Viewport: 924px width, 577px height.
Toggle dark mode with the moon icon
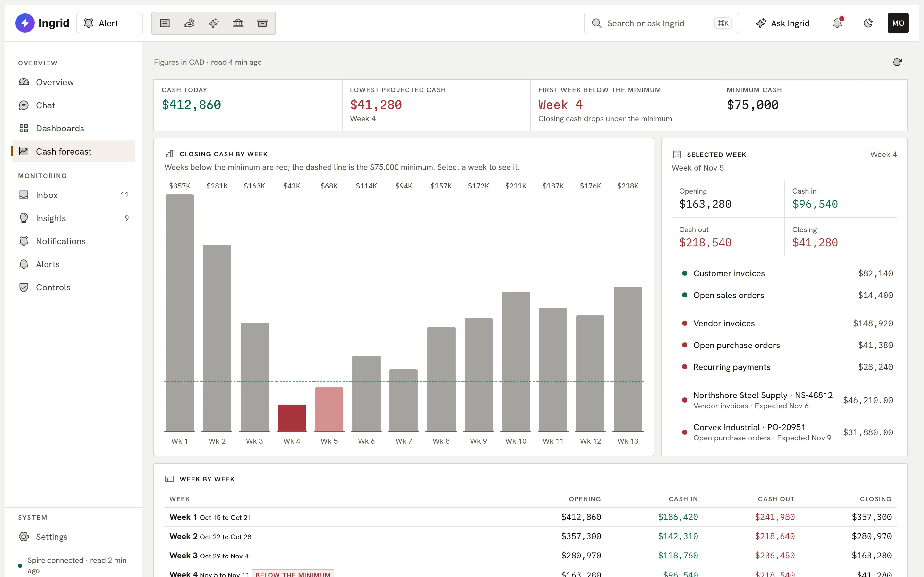868,23
